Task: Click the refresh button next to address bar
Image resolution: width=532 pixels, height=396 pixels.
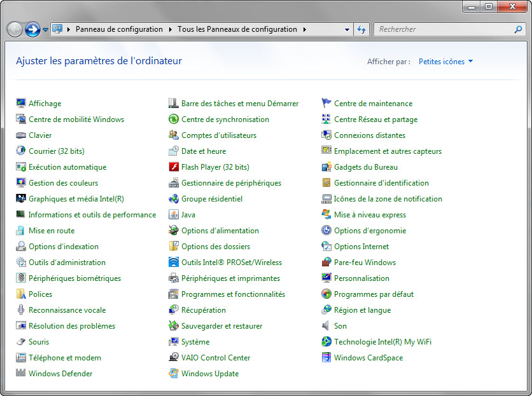Action: tap(361, 29)
